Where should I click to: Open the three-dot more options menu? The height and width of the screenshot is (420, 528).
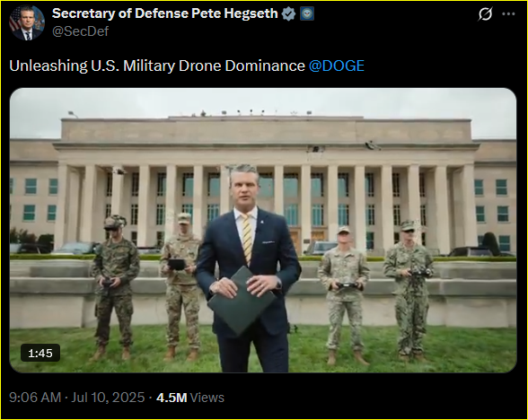tap(508, 13)
